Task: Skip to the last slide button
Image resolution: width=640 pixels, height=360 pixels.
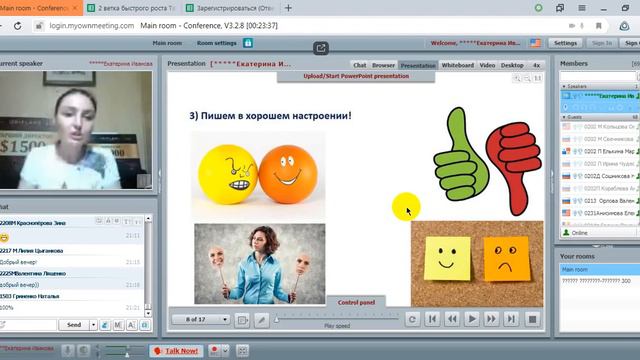Action: click(x=511, y=319)
